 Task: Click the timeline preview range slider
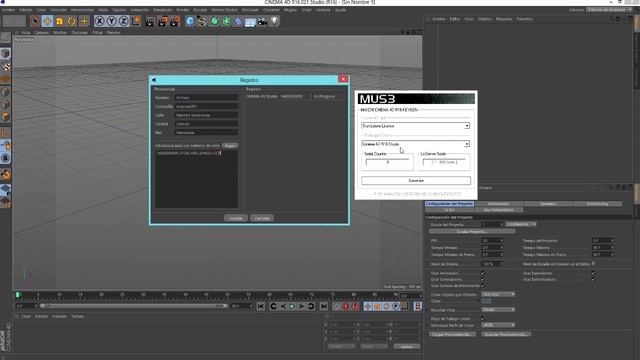pos(134,306)
